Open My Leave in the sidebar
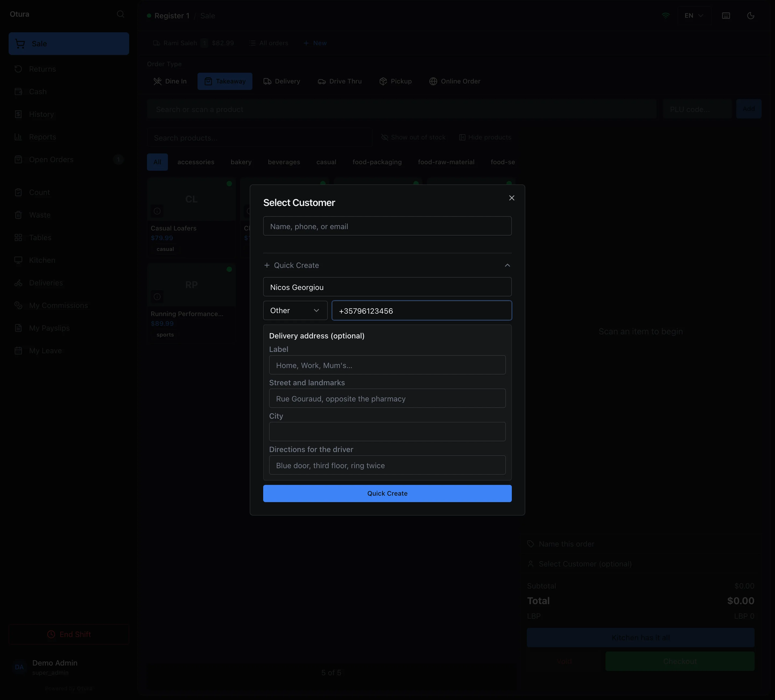 tap(69, 351)
